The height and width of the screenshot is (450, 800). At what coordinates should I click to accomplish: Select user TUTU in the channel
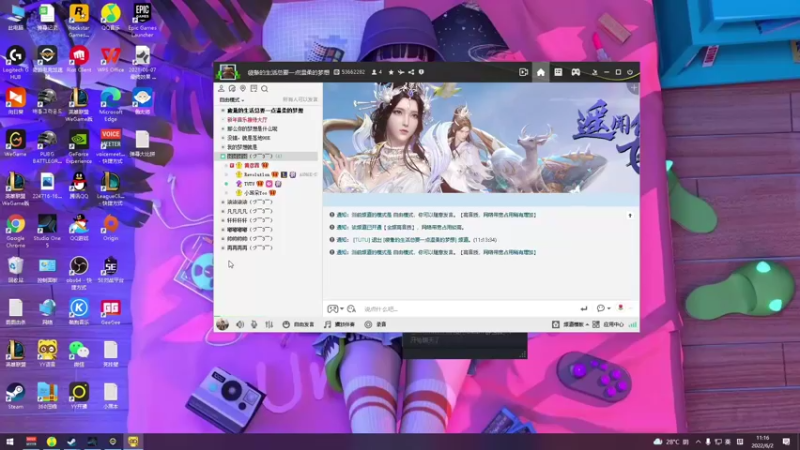249,184
